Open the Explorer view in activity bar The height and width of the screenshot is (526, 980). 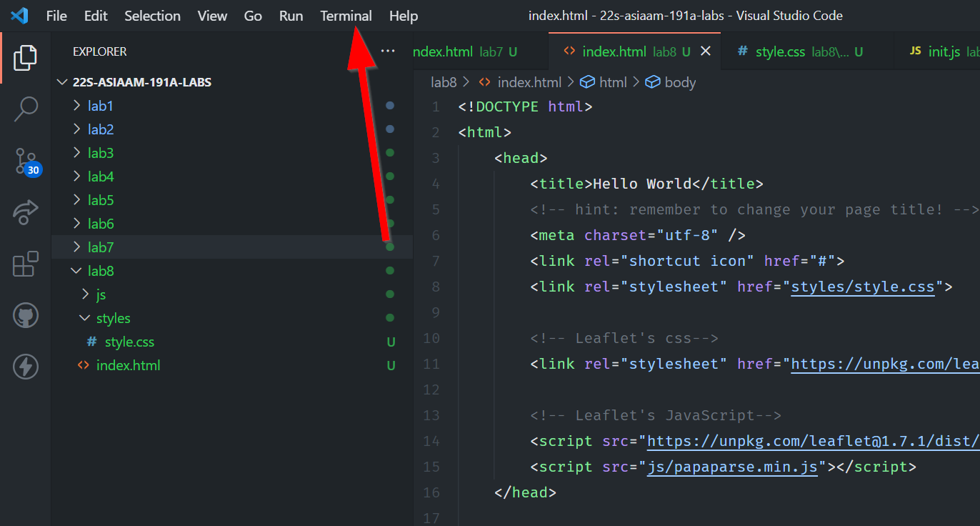click(25, 58)
